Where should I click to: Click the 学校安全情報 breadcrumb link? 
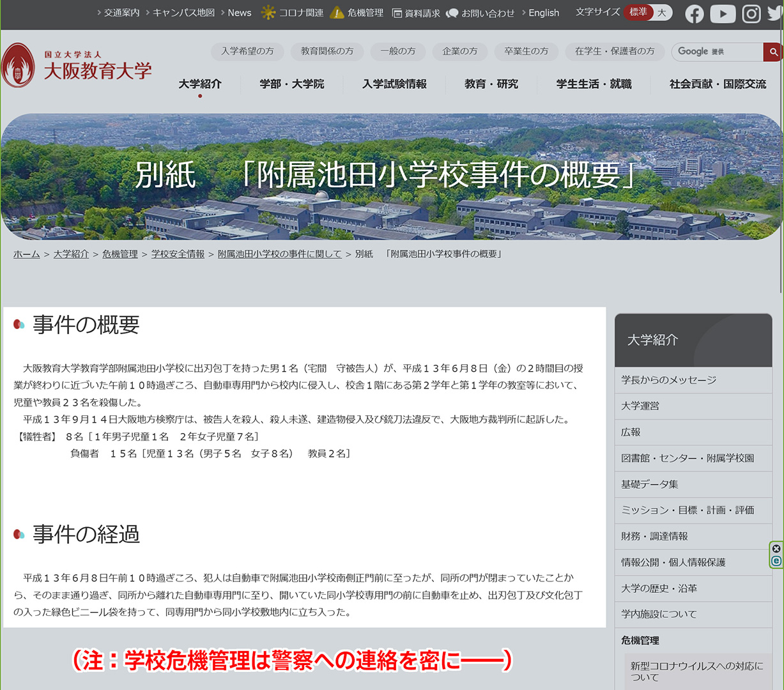(x=178, y=254)
